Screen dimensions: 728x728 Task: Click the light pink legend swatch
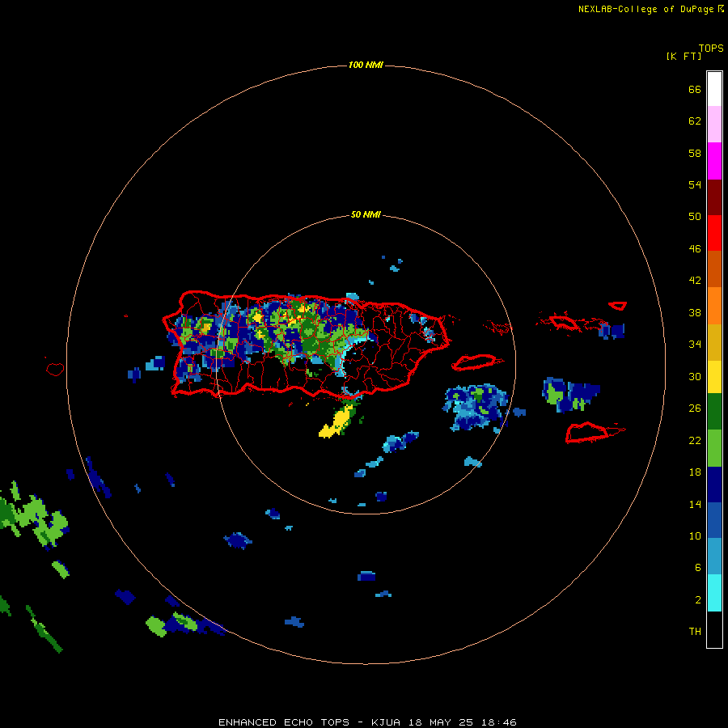pyautogui.click(x=714, y=125)
